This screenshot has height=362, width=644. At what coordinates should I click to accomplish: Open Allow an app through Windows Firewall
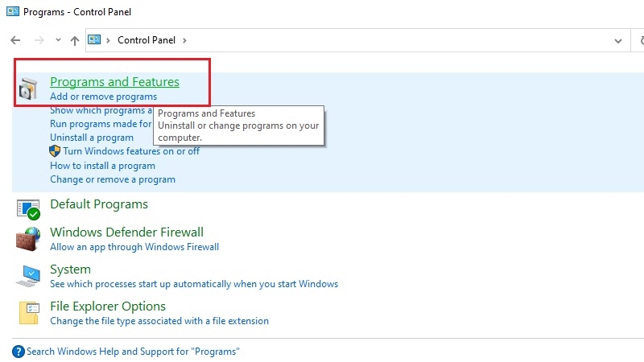click(134, 247)
